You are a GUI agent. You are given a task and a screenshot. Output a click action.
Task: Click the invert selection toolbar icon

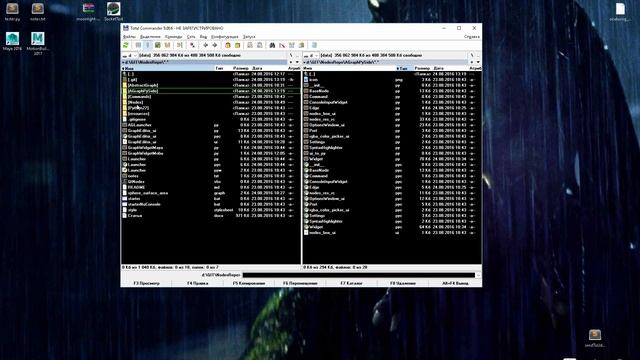tap(192, 45)
